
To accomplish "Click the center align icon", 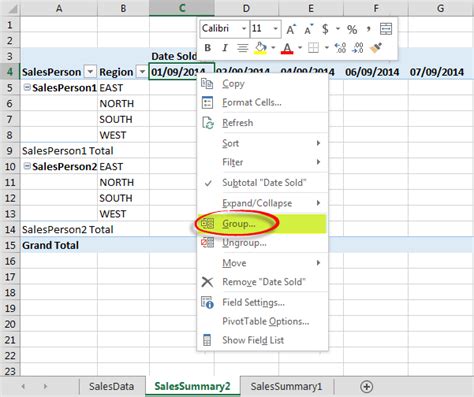I will coord(242,48).
